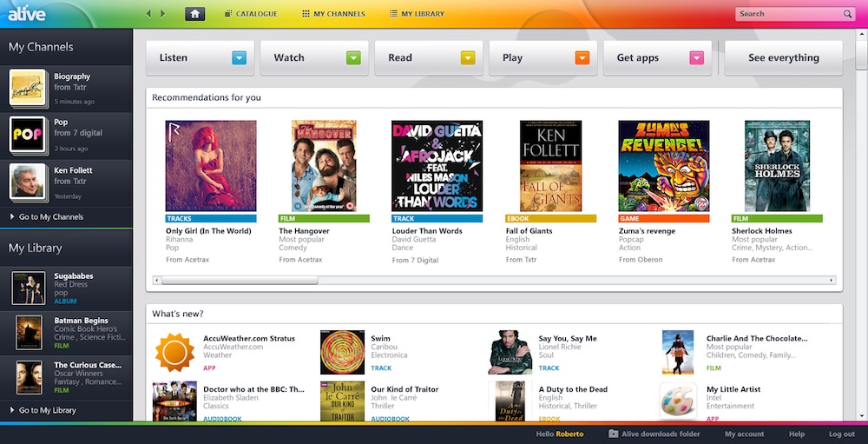Screen dimensions: 868x444
Task: Click the forward navigation arrow
Action: 162,14
